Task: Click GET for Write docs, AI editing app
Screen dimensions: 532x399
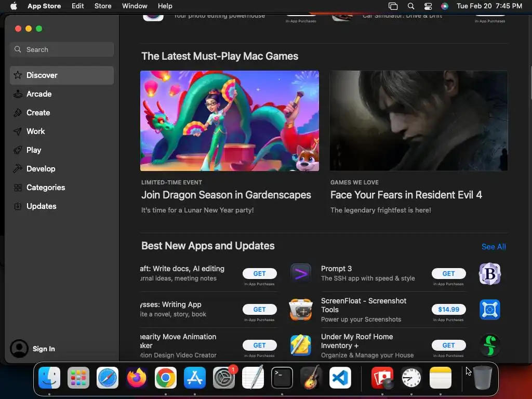Action: click(260, 273)
